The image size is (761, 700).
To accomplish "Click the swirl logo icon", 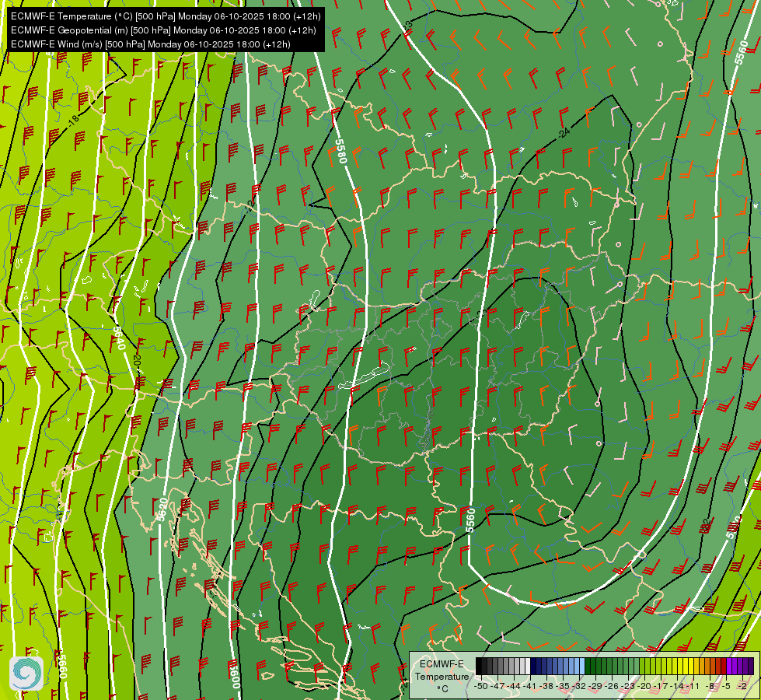I will point(26,674).
